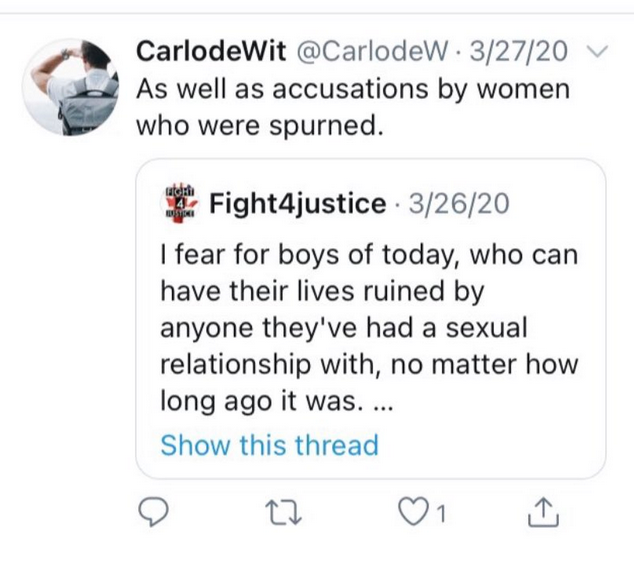Image resolution: width=634 pixels, height=568 pixels.
Task: Like the tweet with the heart icon
Action: tap(412, 513)
